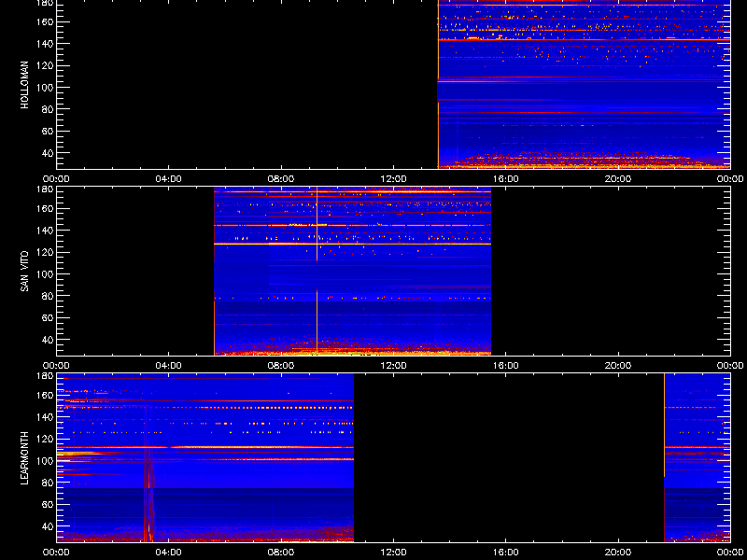Pick the 80 tick label on Learmonth axis
The height and width of the screenshot is (560, 747).
click(48, 483)
